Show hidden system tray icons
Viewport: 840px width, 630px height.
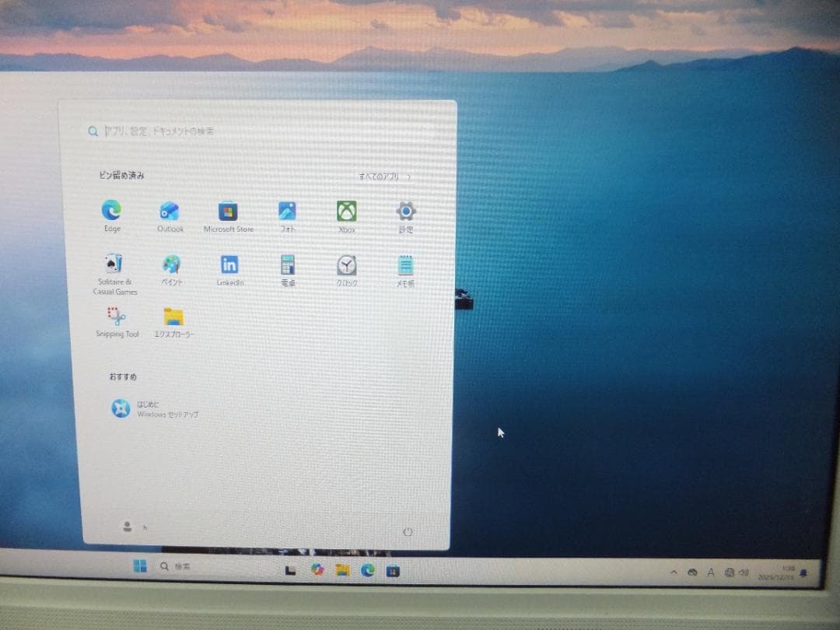coord(674,572)
